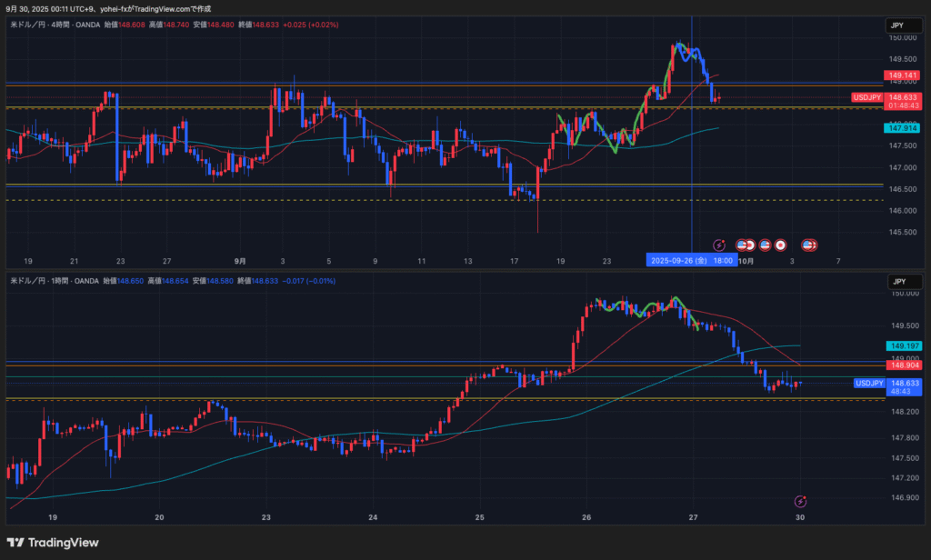Open the JPY currency selector on the lower chart
The height and width of the screenshot is (560, 931).
(x=896, y=282)
